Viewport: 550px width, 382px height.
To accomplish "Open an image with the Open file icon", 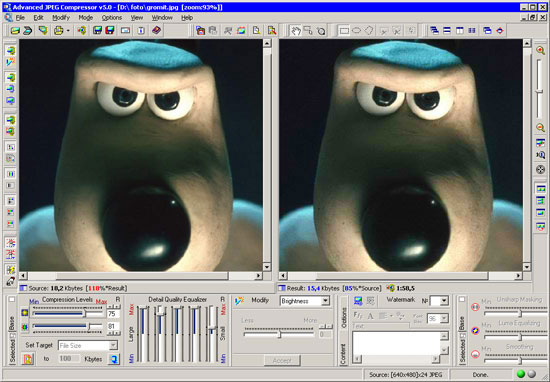I will point(15,31).
